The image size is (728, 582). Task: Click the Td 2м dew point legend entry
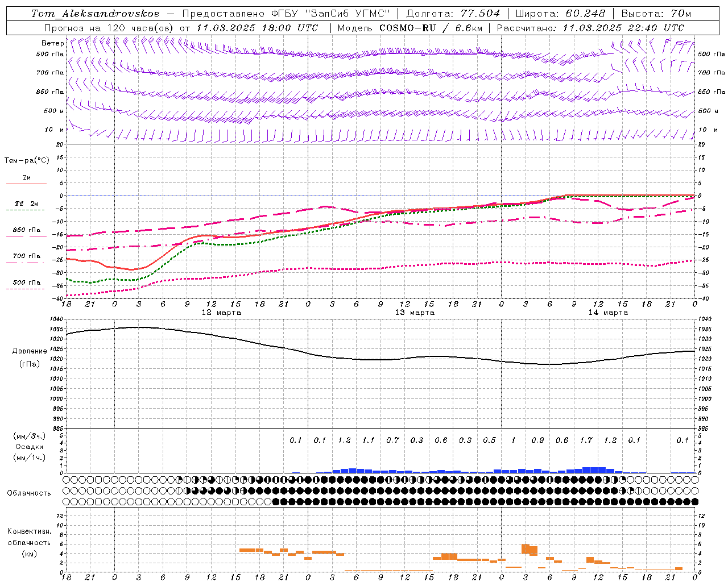click(x=27, y=203)
